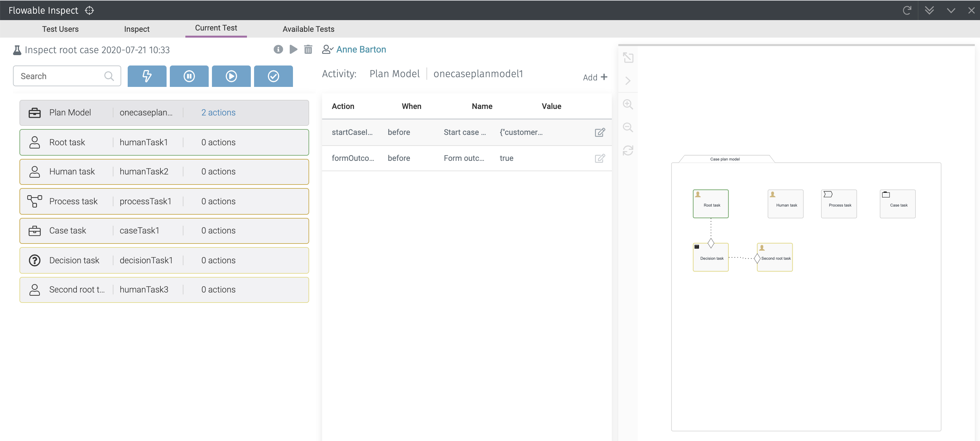Click the pause circle filter button

(189, 76)
